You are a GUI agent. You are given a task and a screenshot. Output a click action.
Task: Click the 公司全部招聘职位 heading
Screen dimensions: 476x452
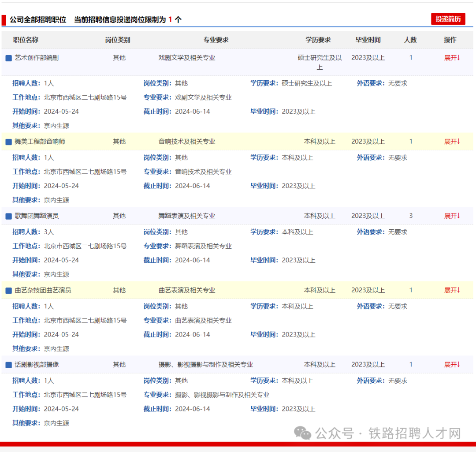pos(38,20)
